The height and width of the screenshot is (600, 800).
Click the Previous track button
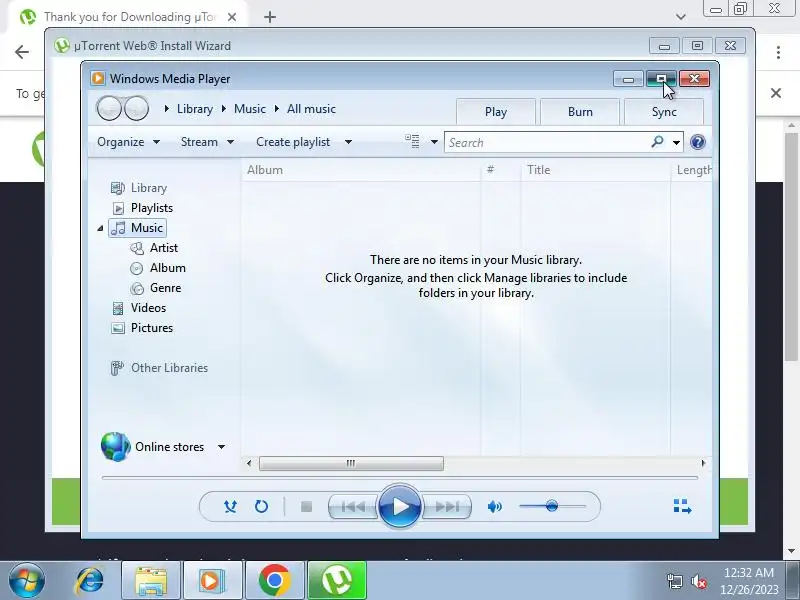(x=353, y=507)
